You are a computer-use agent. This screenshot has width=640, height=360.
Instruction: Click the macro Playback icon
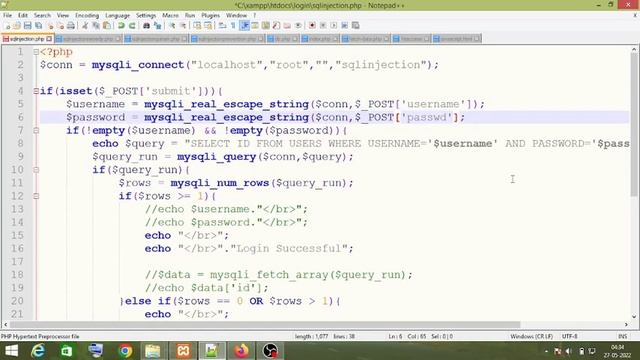[334, 26]
